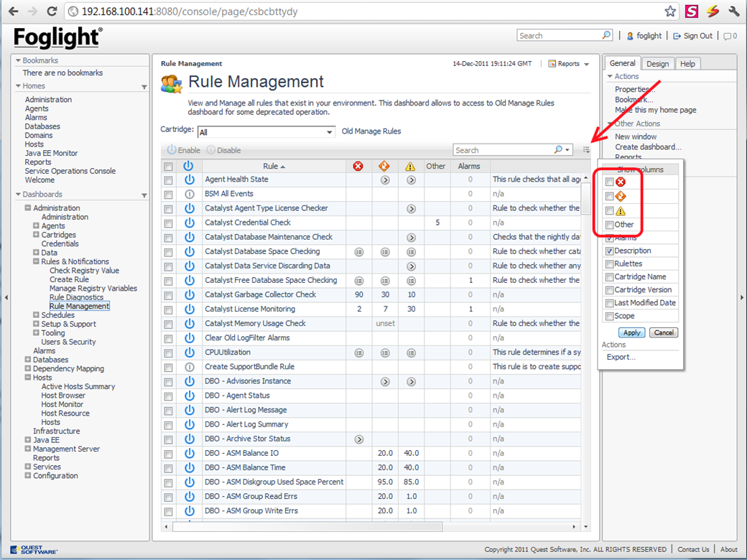Bookmark this page with the star icon
The height and width of the screenshot is (560, 747).
point(670,11)
